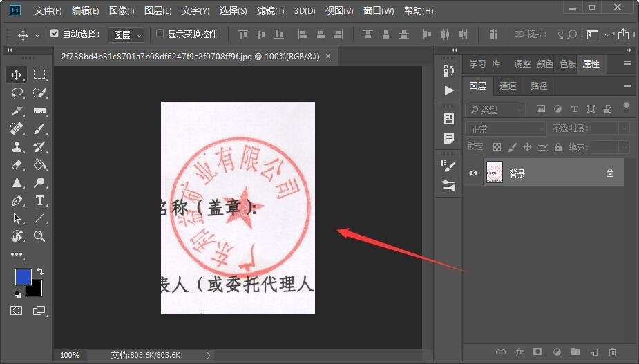The image size is (639, 364).
Task: Select the Paint Bucket tool
Action: (x=39, y=164)
